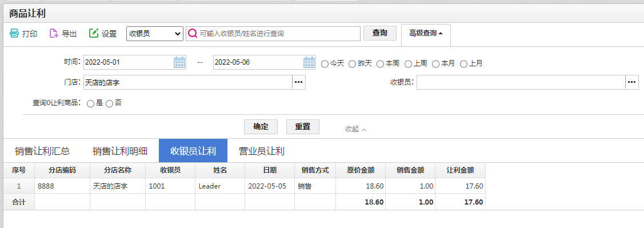The image size is (644, 228).
Task: Click the export icon
Action: (54, 33)
